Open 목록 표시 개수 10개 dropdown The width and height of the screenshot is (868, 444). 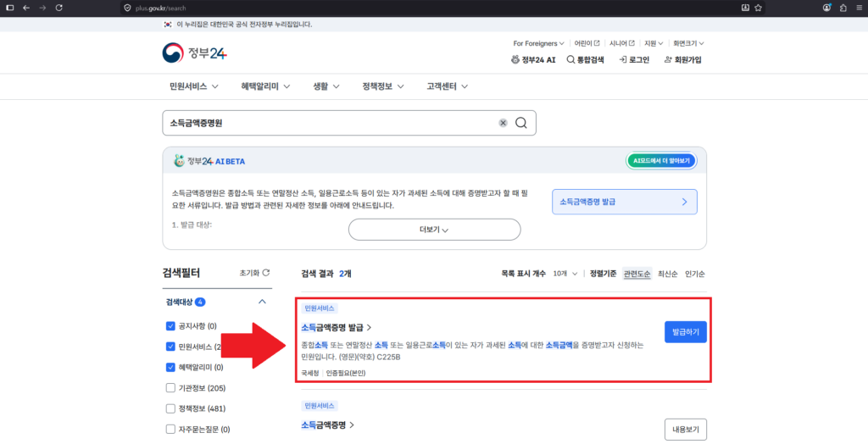[x=565, y=274]
